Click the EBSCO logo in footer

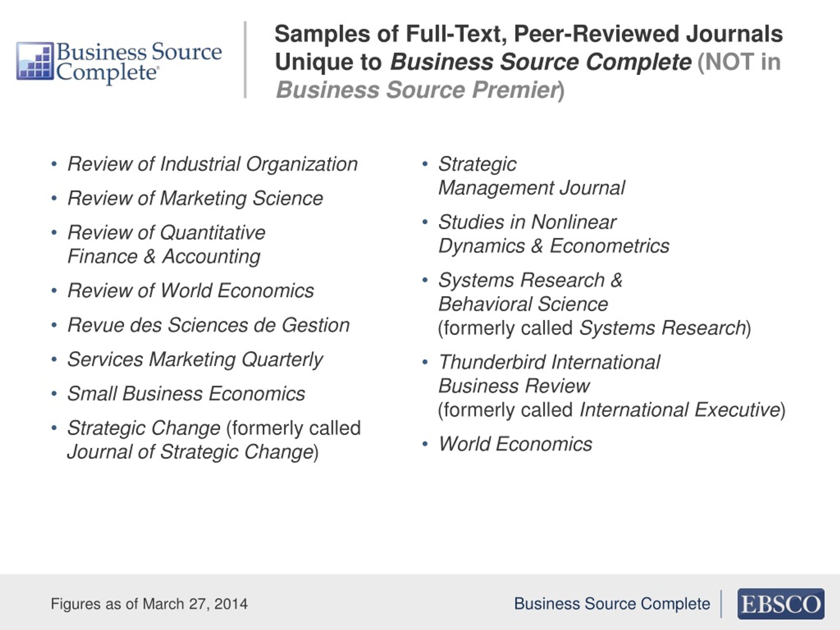point(780,604)
